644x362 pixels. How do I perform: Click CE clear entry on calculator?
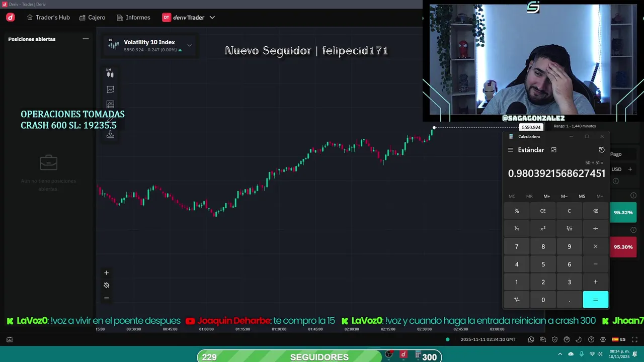543,211
